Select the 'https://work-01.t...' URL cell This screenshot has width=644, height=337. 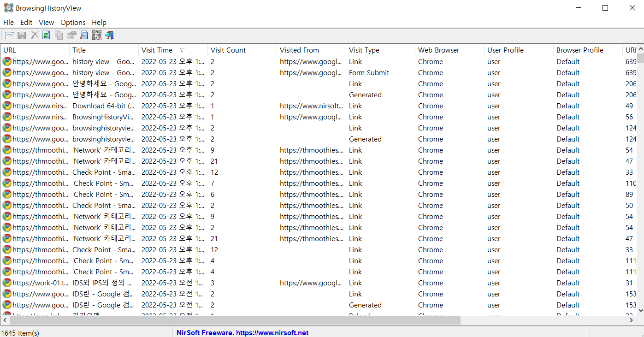(x=40, y=283)
